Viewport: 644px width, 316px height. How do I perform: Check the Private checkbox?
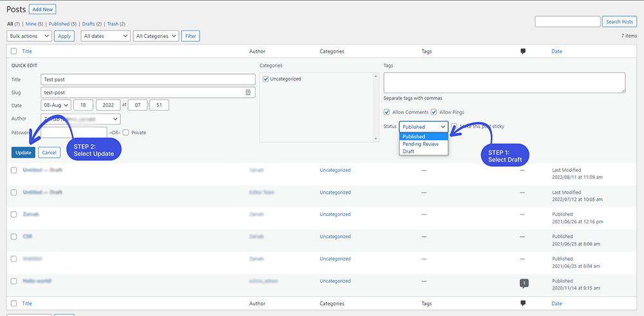click(x=126, y=133)
